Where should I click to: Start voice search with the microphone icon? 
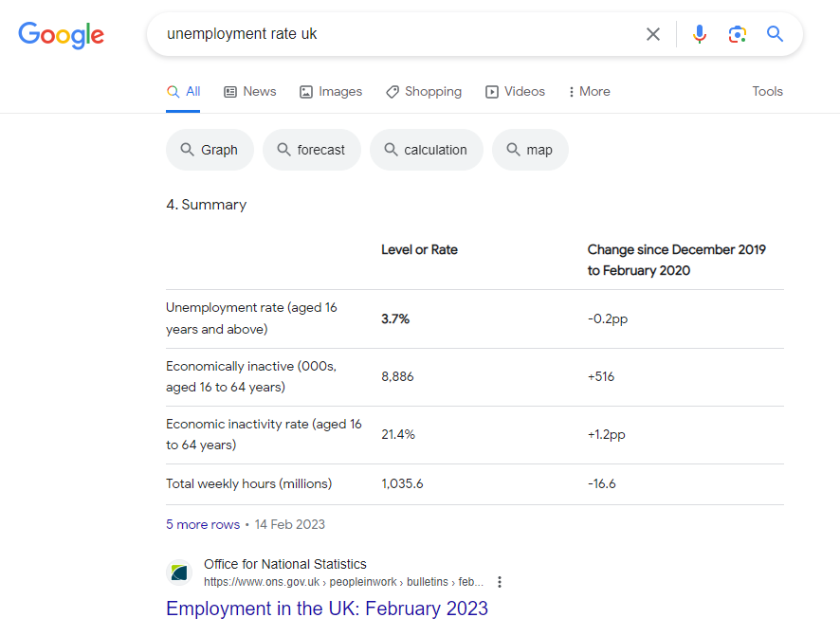tap(699, 34)
